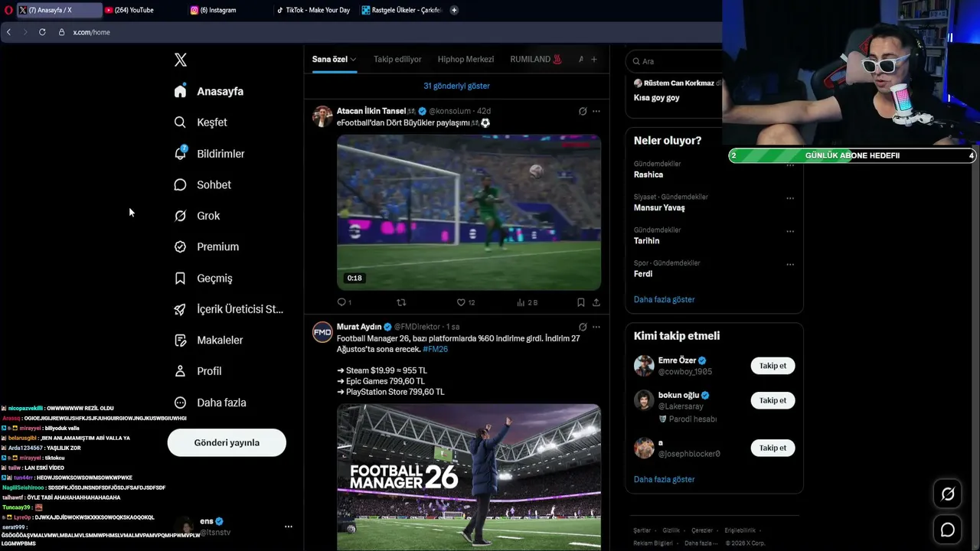Switch to the Hiphop Merkezi tab
Viewport: 980px width, 551px height.
(465, 59)
